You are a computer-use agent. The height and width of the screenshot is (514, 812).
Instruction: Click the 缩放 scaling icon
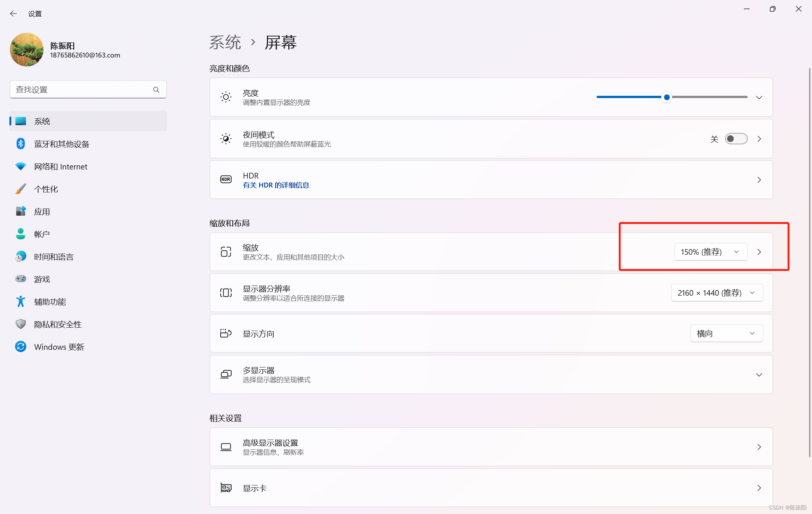point(226,252)
